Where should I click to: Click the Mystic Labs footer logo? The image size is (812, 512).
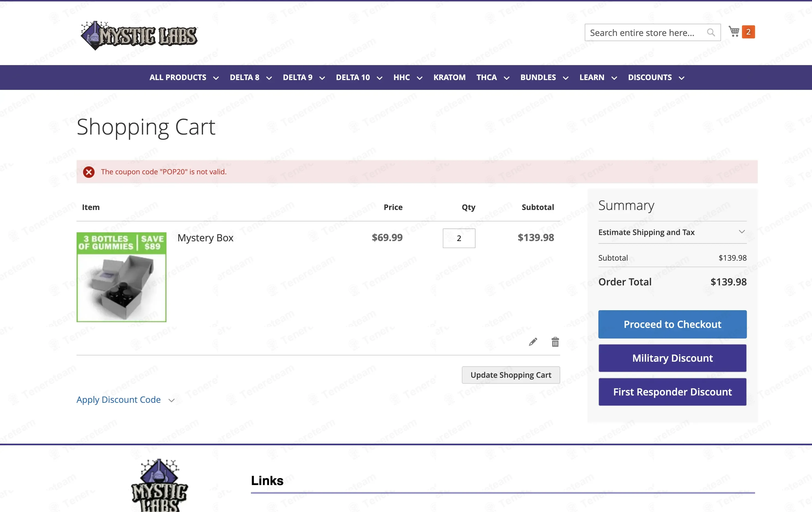coord(159,485)
